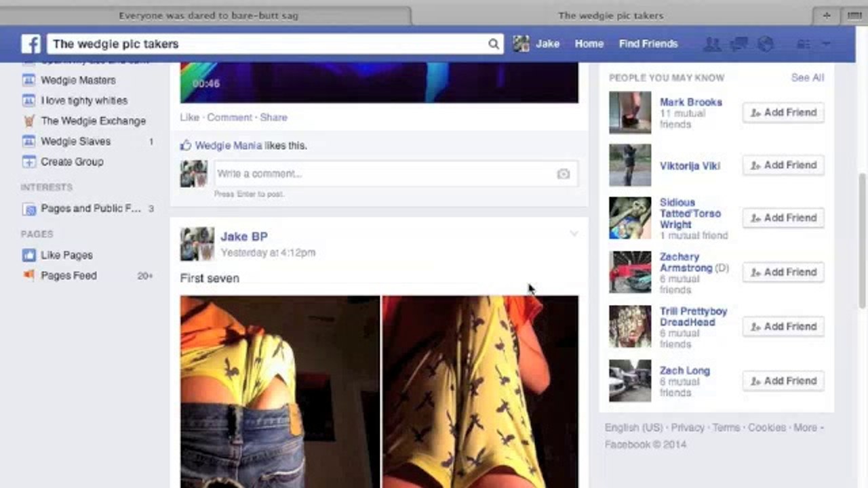Screen dimensions: 868x488
Task: Open Zach Long profile name
Action: point(685,371)
